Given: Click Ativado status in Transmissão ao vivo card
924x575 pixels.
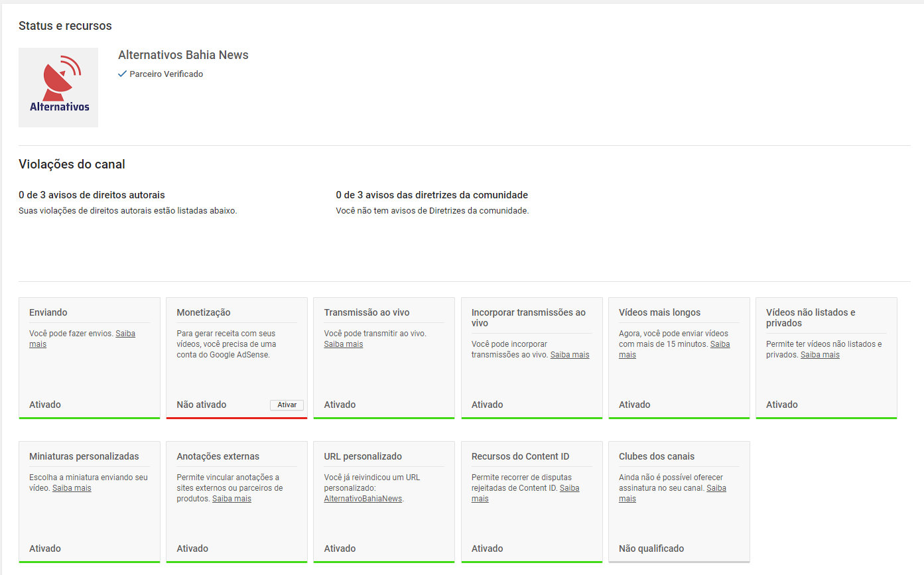Looking at the screenshot, I should (x=340, y=405).
